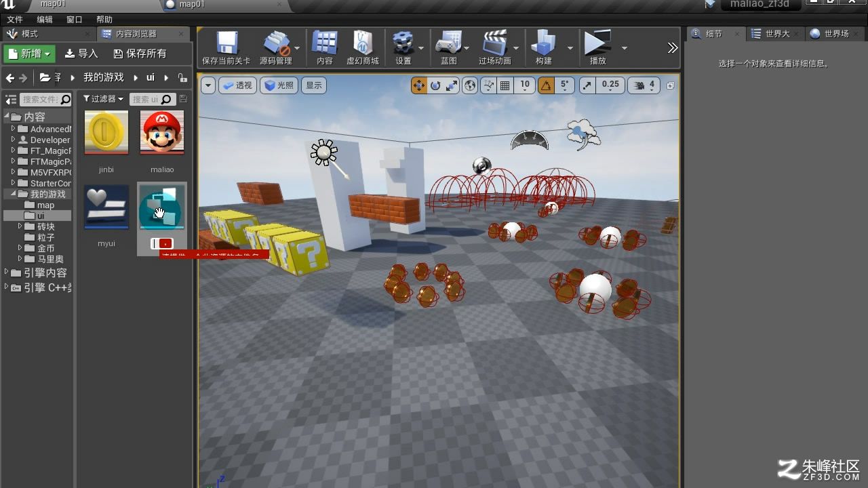Click the 蓝图 blueprint gamepad icon
The image size is (868, 488).
coord(449,47)
